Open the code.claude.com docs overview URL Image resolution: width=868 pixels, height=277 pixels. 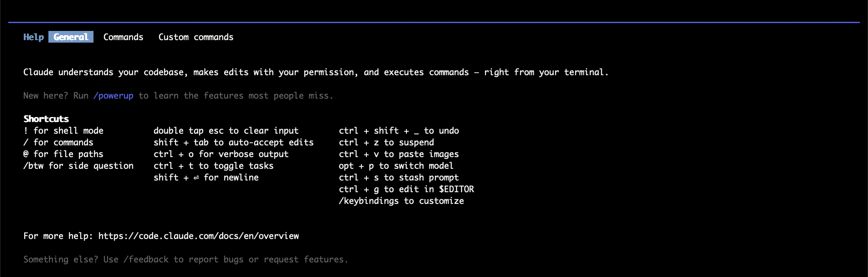[x=199, y=236]
